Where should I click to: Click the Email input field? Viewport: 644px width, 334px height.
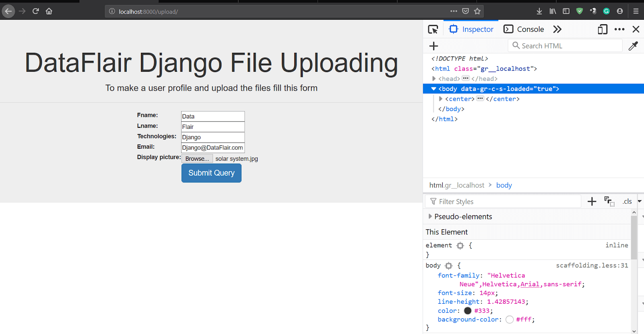coord(213,148)
